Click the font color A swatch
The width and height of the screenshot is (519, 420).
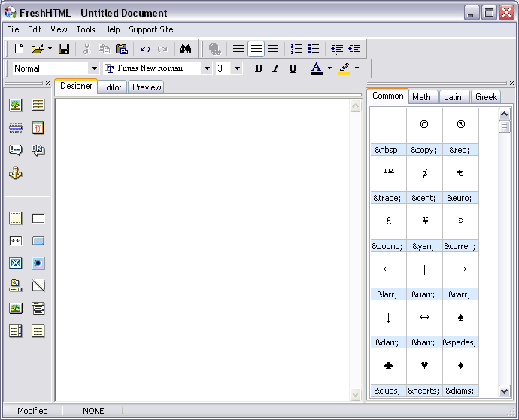(x=317, y=68)
